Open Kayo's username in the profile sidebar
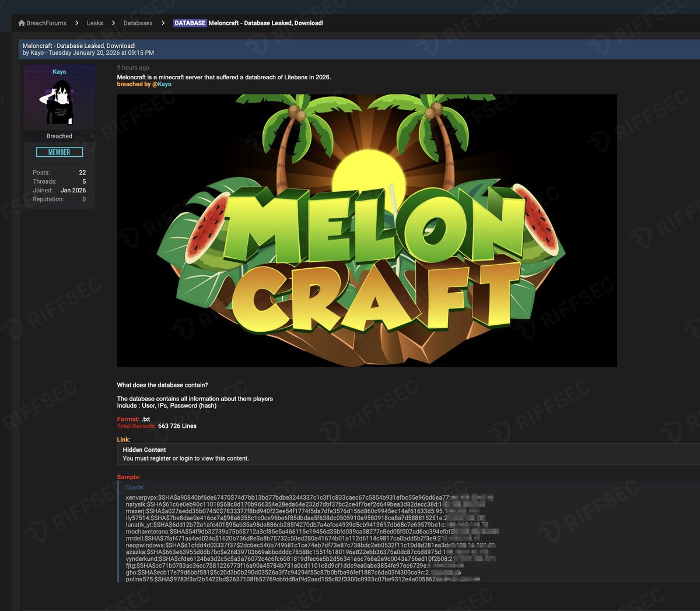This screenshot has height=611, width=700. (x=60, y=72)
